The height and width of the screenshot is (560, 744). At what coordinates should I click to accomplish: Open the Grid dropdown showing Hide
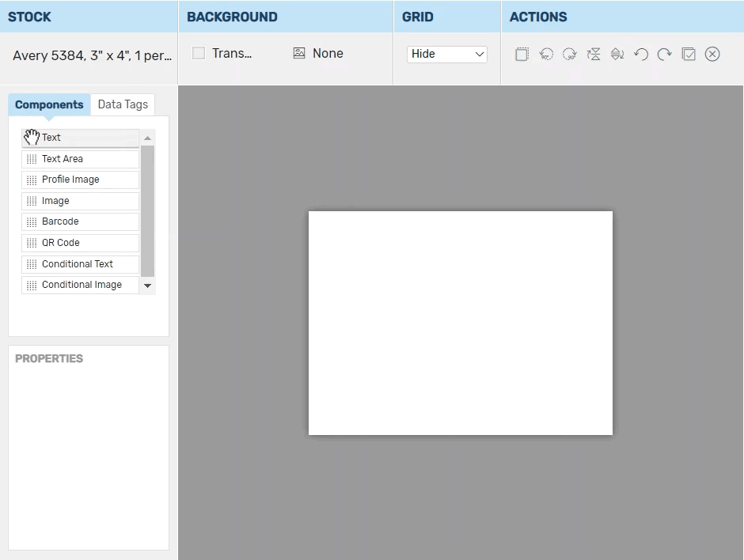tap(447, 54)
